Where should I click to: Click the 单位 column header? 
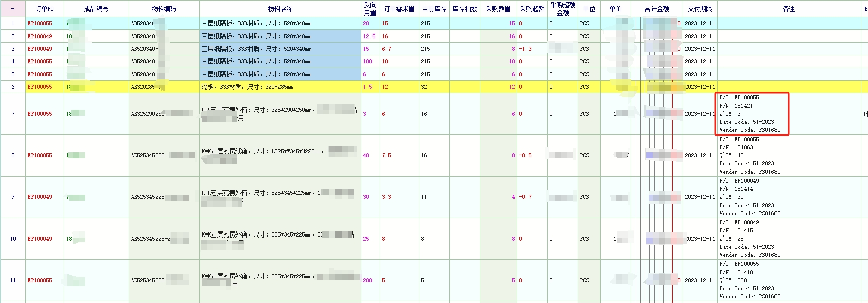click(x=589, y=9)
